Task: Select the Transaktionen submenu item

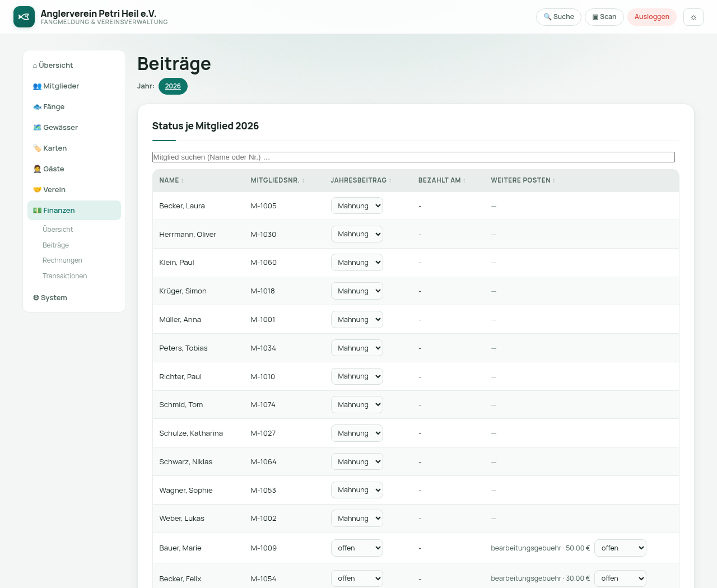Action: click(65, 276)
